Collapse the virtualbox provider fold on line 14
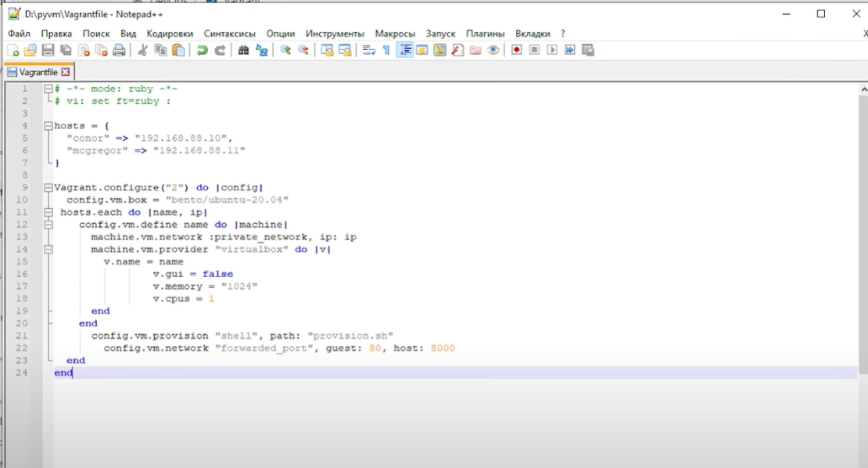 click(48, 249)
